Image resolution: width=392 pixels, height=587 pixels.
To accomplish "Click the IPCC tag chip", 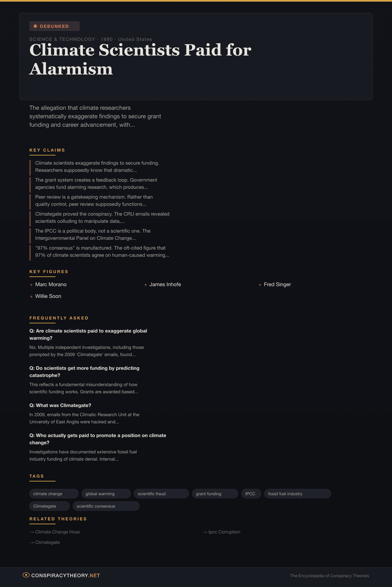I will pos(251,494).
